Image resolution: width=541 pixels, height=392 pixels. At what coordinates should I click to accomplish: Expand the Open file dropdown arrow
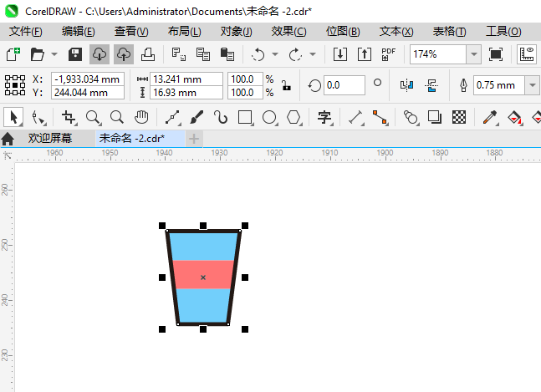pyautogui.click(x=54, y=54)
